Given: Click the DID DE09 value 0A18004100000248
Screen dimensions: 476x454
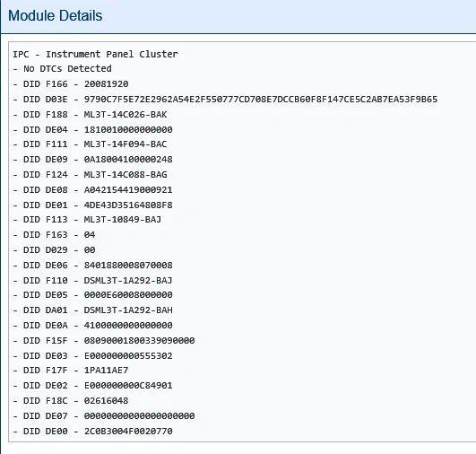Looking at the screenshot, I should [x=128, y=159].
